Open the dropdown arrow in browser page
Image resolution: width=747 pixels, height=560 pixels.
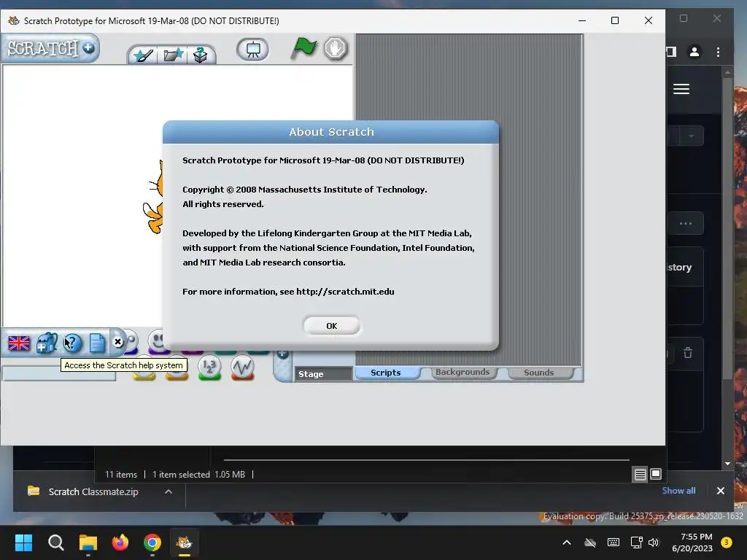tap(691, 136)
